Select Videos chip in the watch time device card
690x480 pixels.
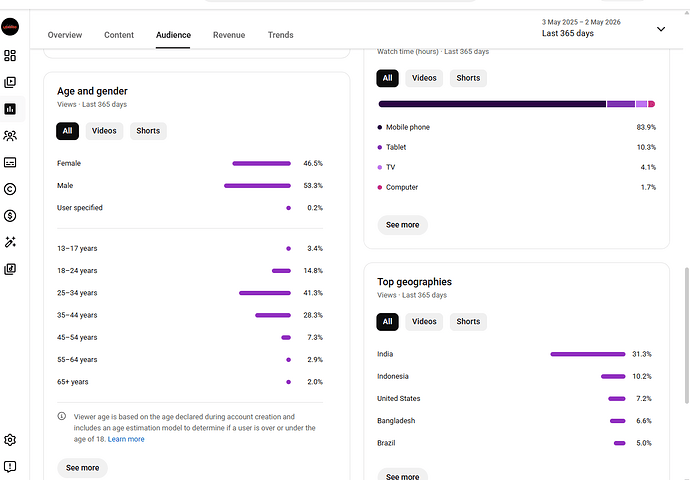[424, 78]
